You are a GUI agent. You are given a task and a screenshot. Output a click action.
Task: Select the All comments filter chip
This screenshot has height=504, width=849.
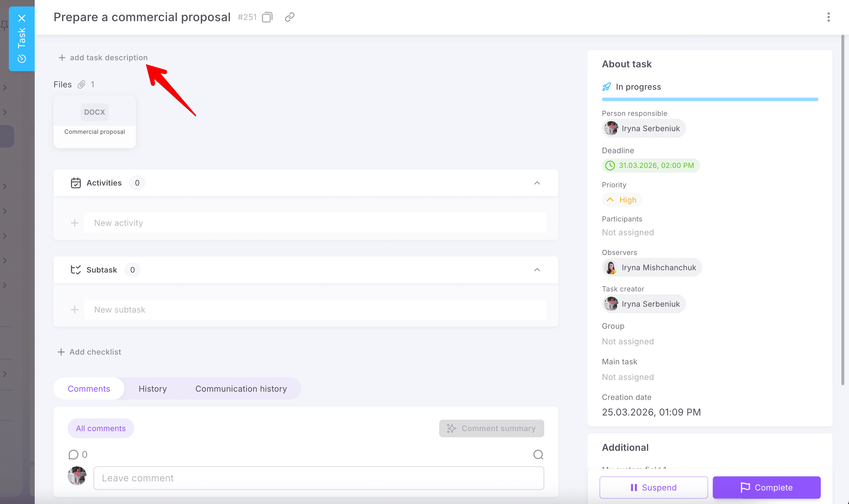pyautogui.click(x=101, y=428)
